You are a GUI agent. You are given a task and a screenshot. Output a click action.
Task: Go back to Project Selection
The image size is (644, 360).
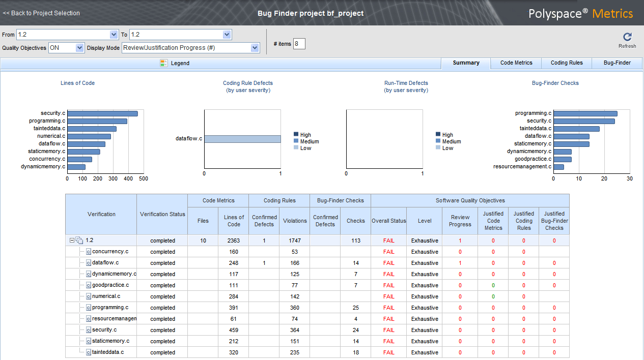tap(41, 13)
